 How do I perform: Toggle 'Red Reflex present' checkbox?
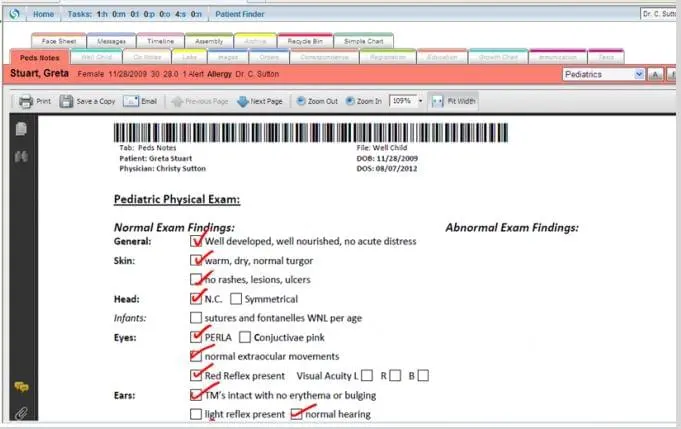pyautogui.click(x=196, y=375)
